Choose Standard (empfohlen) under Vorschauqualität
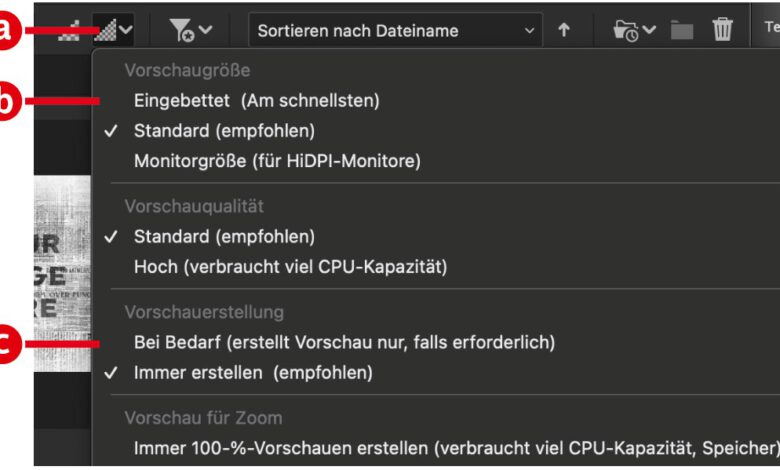The image size is (780, 470). pyautogui.click(x=224, y=237)
